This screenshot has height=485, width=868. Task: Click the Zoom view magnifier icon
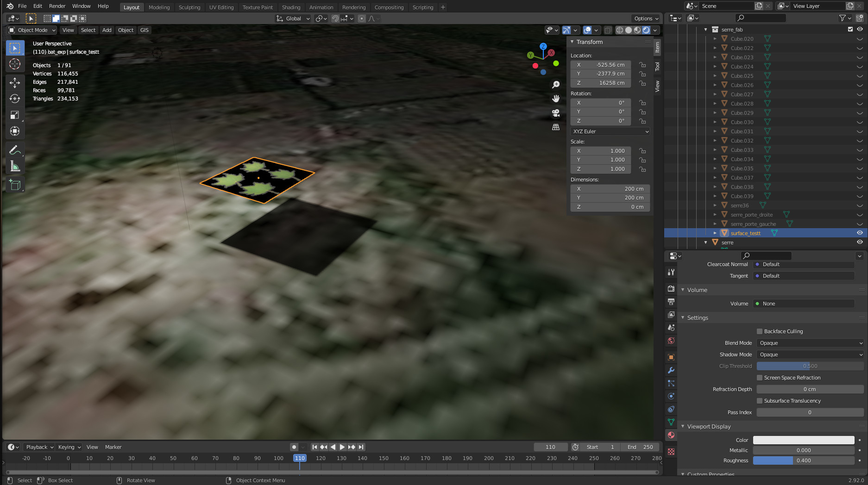point(556,85)
